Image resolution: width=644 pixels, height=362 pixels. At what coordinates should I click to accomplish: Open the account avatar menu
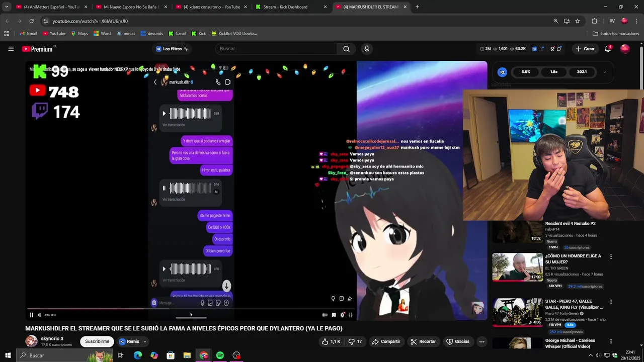[625, 49]
